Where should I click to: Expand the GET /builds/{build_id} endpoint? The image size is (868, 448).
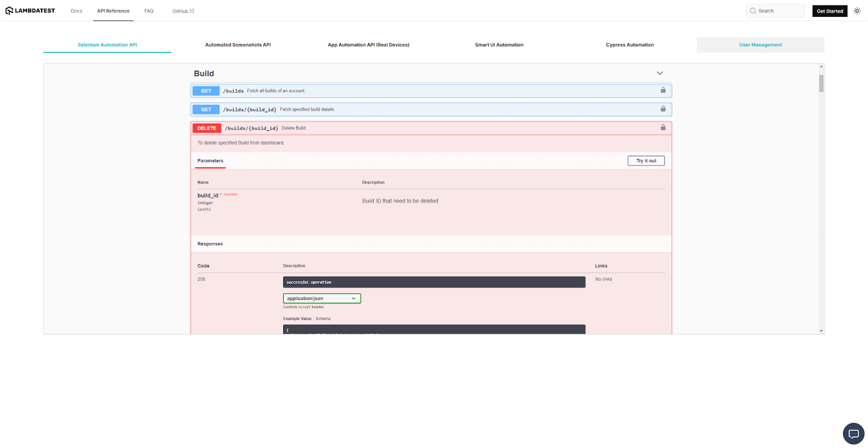[x=431, y=110]
